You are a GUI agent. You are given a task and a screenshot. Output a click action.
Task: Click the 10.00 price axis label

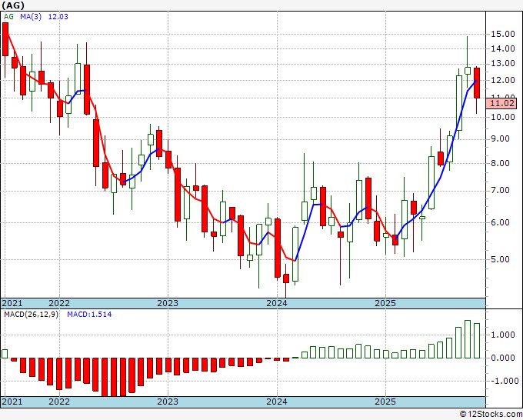[502, 117]
